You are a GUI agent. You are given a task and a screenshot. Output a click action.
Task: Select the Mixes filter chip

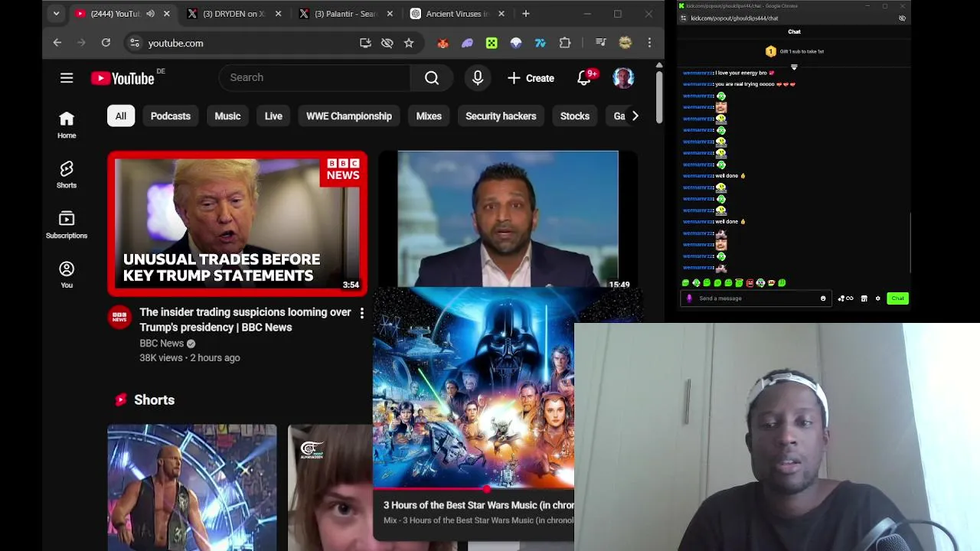click(x=429, y=116)
